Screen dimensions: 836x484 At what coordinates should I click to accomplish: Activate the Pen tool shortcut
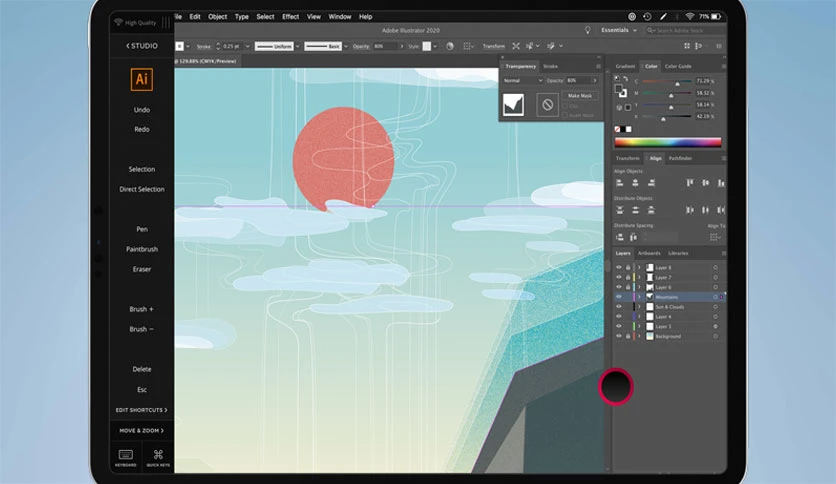(x=142, y=229)
